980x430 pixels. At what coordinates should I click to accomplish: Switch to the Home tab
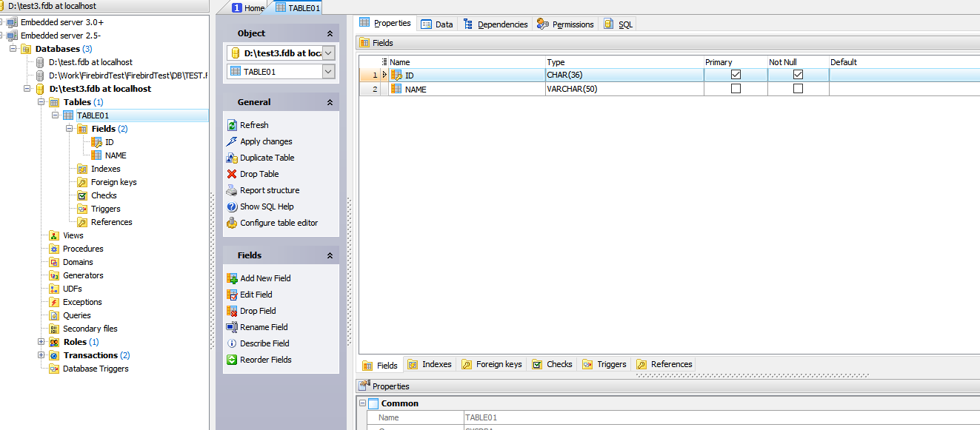pos(248,8)
